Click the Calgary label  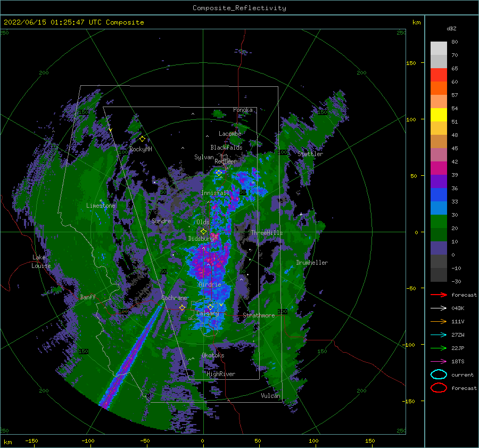[208, 313]
